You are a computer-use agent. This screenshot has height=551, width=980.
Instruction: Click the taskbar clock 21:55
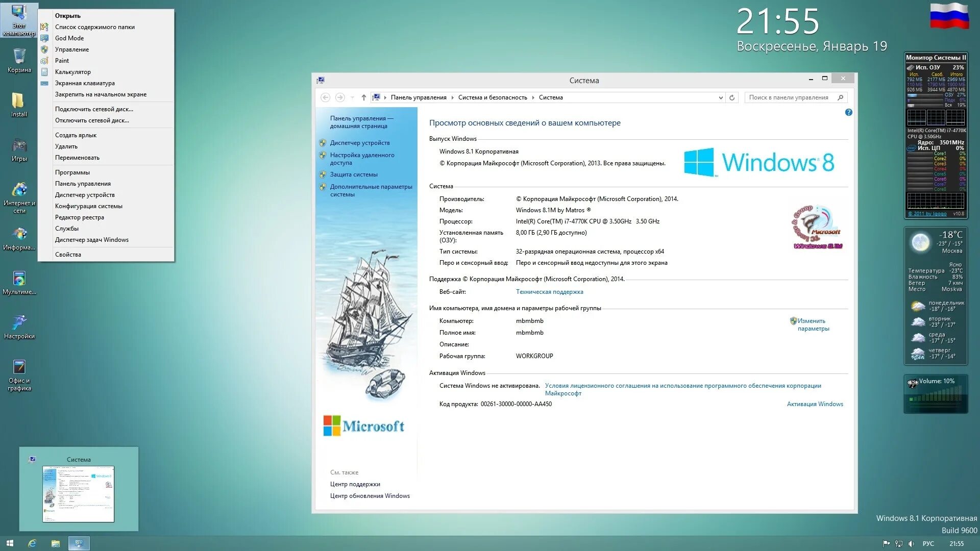tap(957, 544)
